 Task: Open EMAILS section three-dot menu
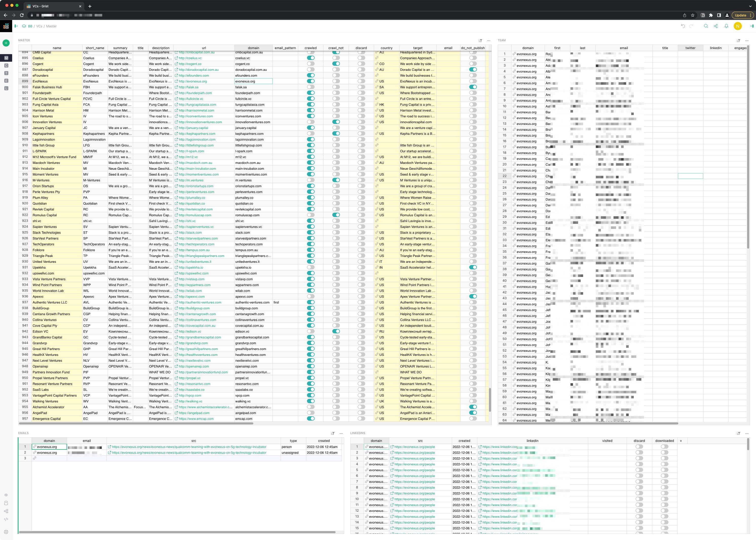pyautogui.click(x=341, y=433)
